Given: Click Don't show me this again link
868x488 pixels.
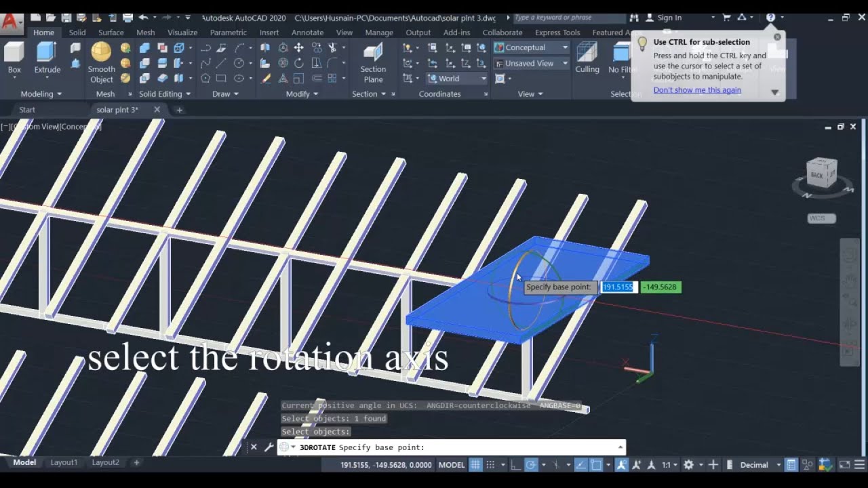Looking at the screenshot, I should point(697,90).
